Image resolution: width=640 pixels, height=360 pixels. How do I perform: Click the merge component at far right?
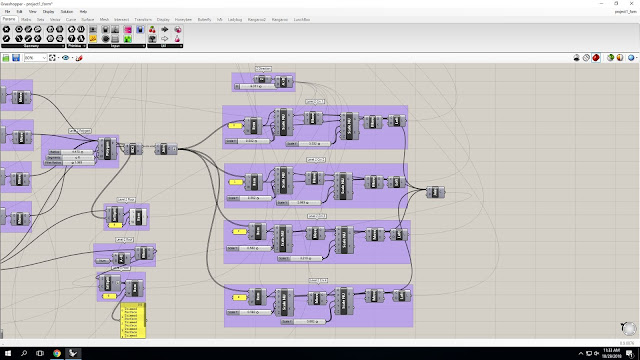[435, 192]
